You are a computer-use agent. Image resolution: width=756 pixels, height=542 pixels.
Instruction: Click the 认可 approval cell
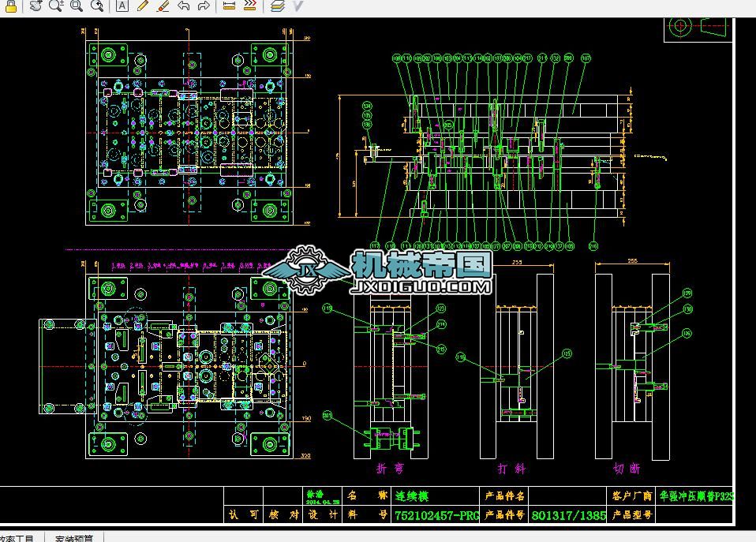pyautogui.click(x=244, y=514)
